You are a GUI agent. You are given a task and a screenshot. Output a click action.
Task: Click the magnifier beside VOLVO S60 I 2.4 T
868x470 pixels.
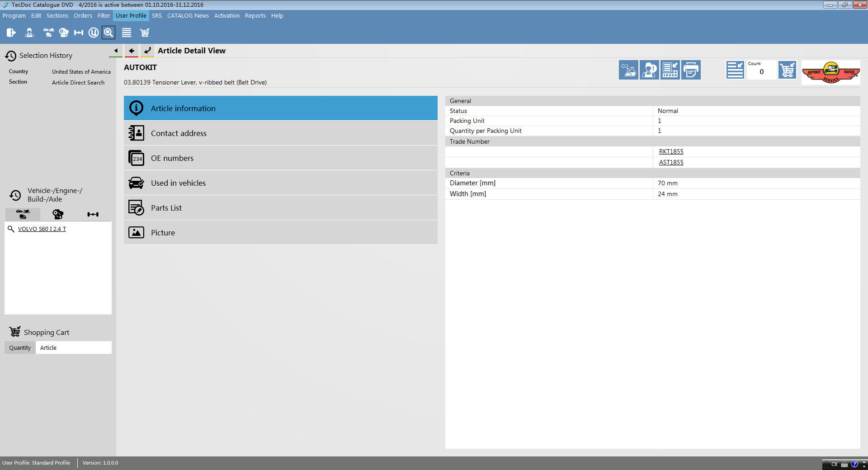tap(11, 229)
